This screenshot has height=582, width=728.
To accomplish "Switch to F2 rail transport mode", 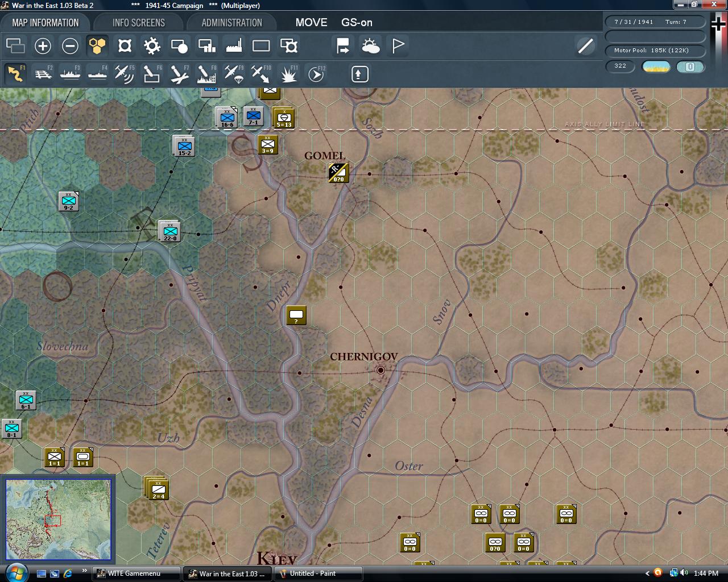I will [43, 73].
